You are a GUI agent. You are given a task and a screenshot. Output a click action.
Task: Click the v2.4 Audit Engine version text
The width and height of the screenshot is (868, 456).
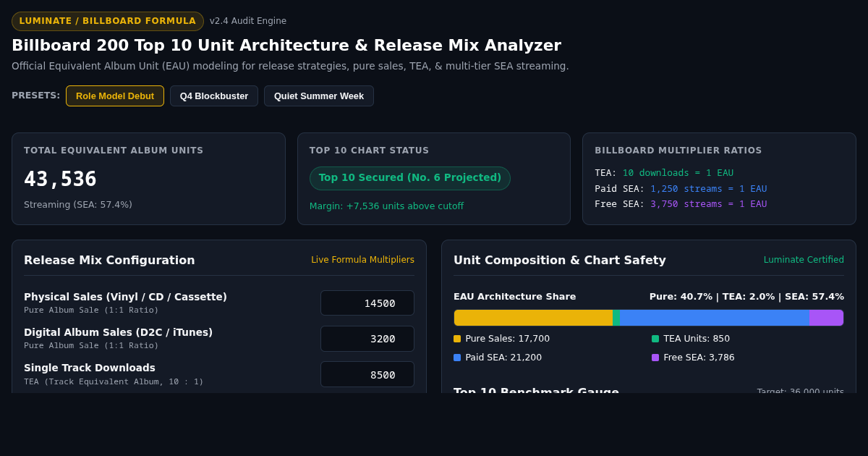(248, 21)
